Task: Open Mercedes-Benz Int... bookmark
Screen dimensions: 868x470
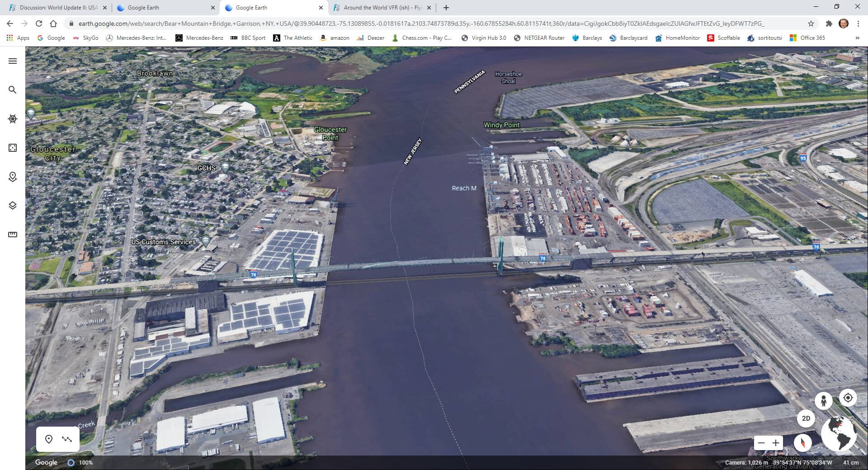Action: 136,38
